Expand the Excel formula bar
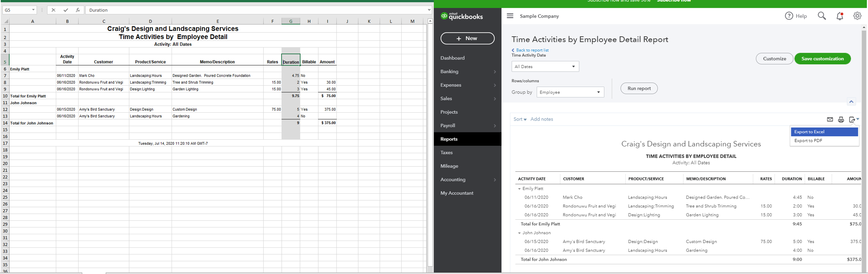This screenshot has height=274, width=868. 429,10
